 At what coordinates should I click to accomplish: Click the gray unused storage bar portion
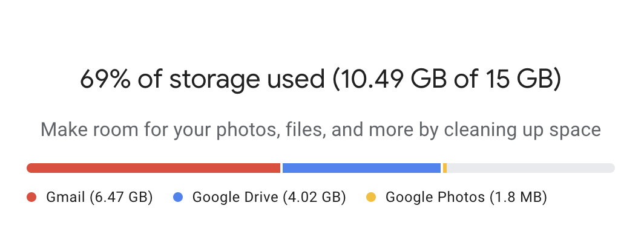[x=531, y=168]
